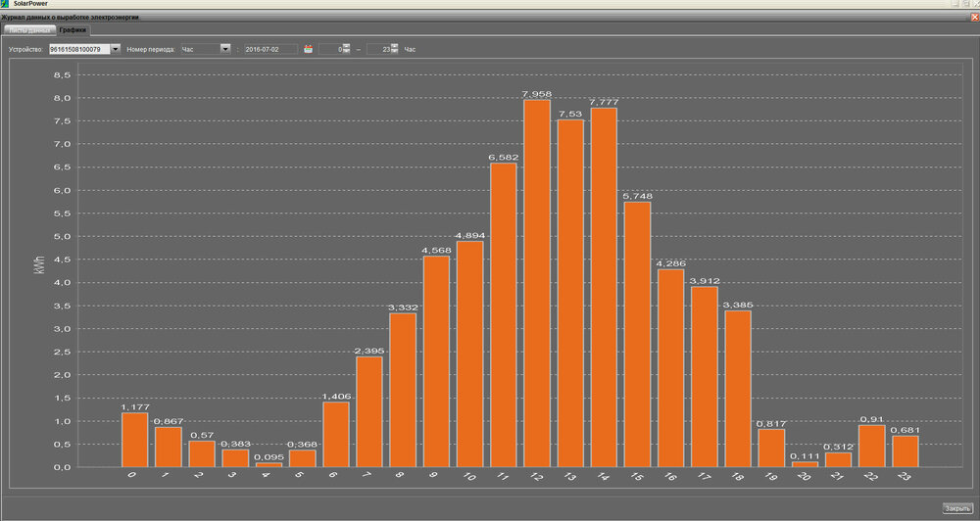Click the 5,748 value label

point(638,196)
